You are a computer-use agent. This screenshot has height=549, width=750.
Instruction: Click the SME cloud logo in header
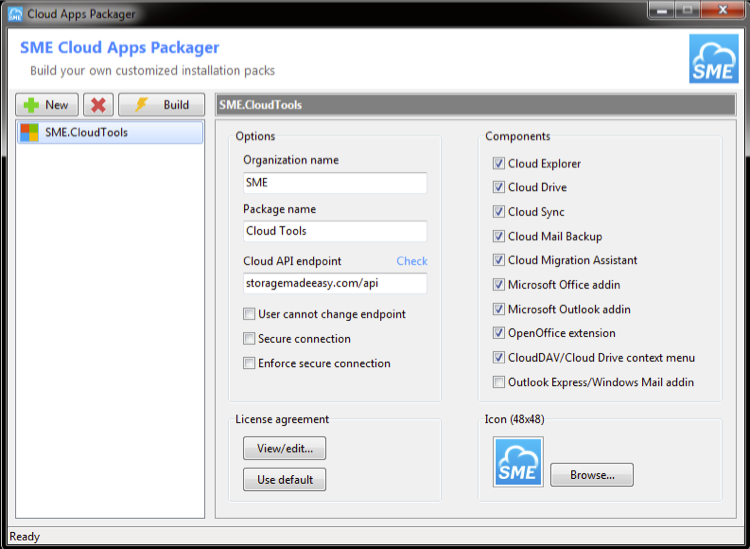click(x=714, y=59)
